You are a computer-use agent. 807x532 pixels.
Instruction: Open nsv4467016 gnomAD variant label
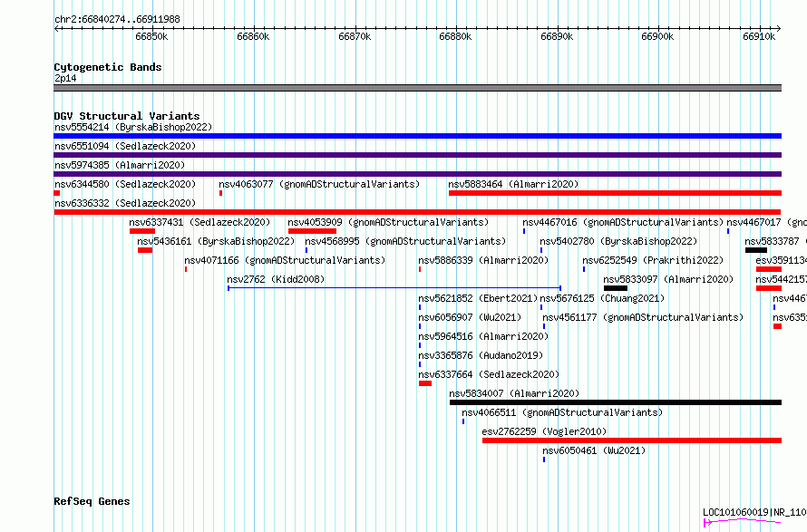(x=623, y=222)
